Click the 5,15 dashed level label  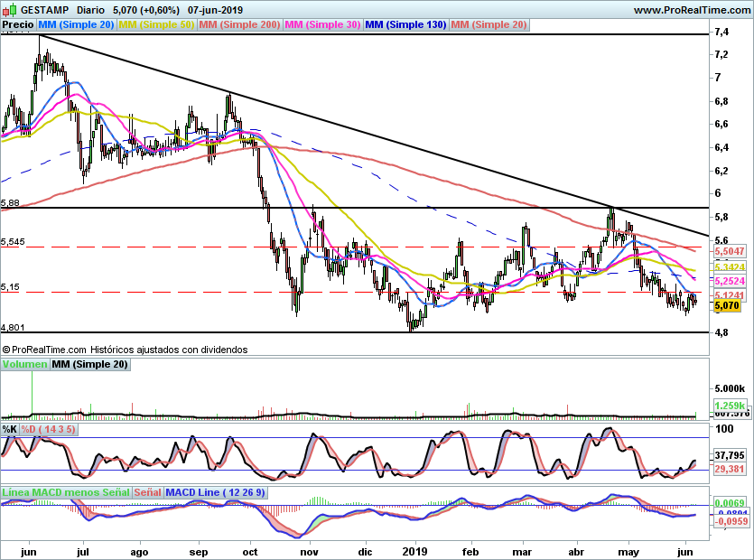pos(10,287)
